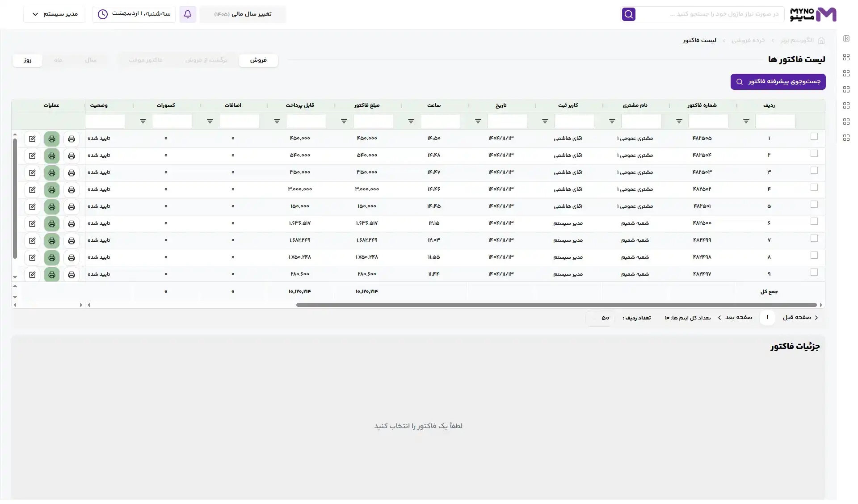
Task: Click green printer icon for invoice 482499
Action: tap(52, 241)
